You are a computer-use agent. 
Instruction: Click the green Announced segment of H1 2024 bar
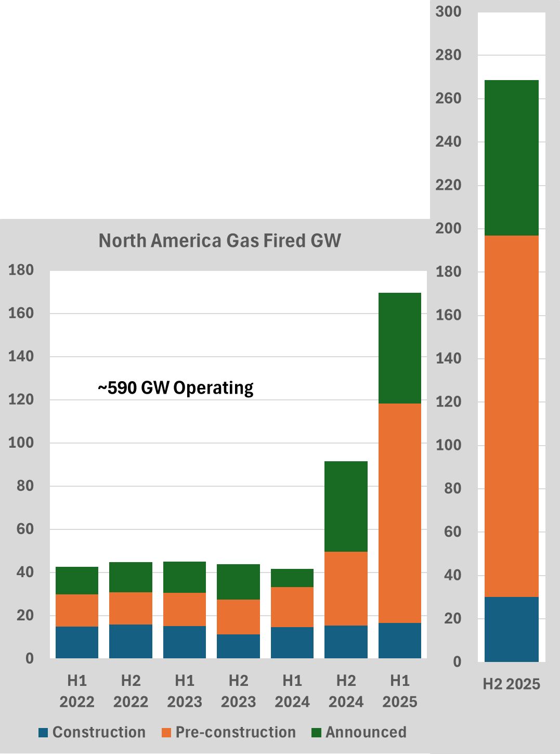[292, 578]
